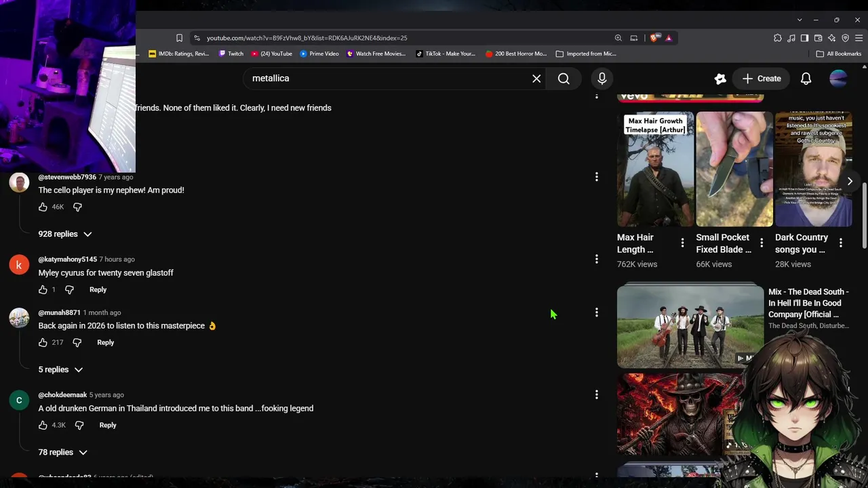This screenshot has width=868, height=488.
Task: Reply to the drunken German comment
Action: [x=108, y=425]
